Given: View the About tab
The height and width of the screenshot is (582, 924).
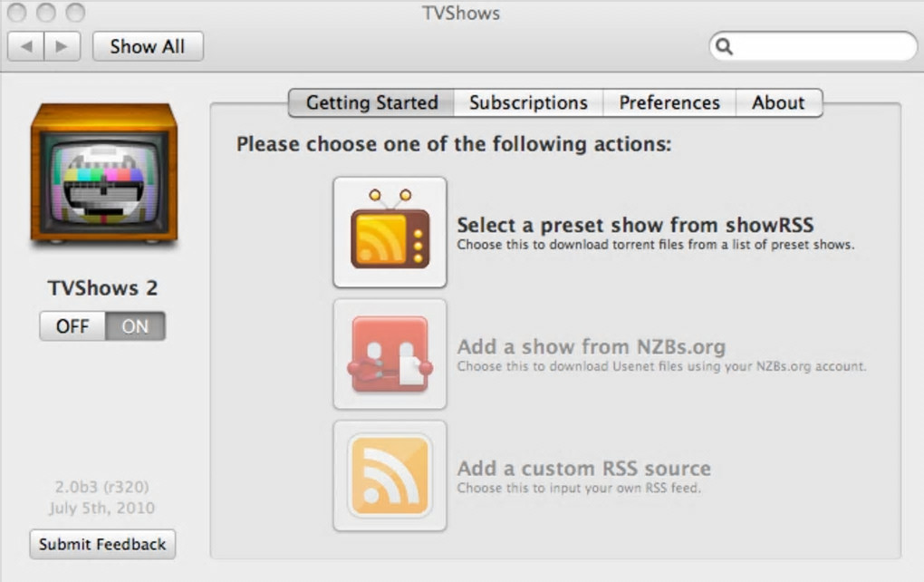Looking at the screenshot, I should click(778, 103).
